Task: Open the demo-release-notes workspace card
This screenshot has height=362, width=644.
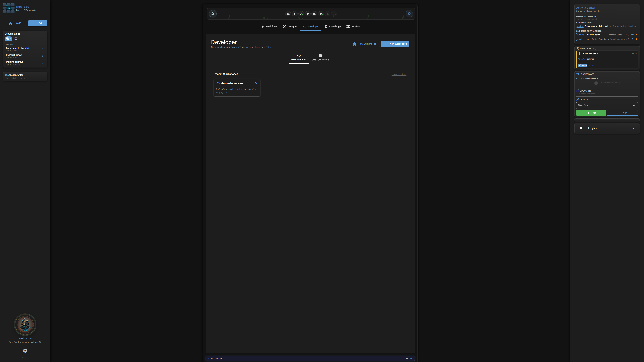Action: 237,88
